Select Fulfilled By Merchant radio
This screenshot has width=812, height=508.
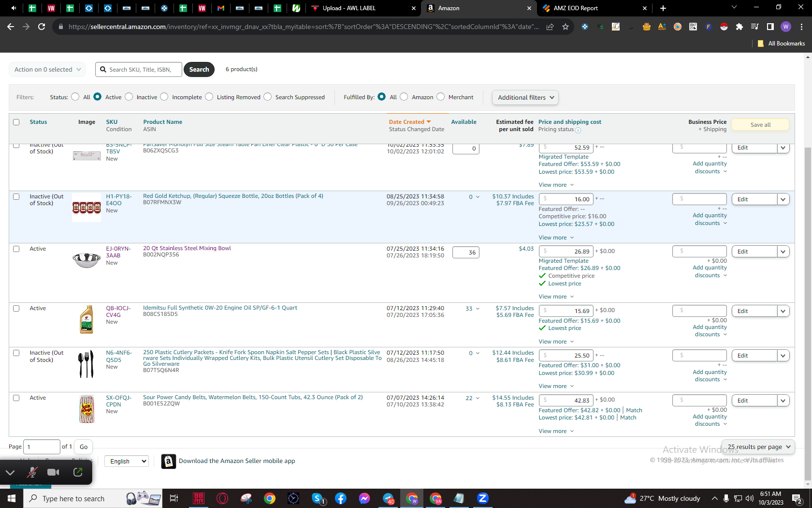(x=440, y=97)
